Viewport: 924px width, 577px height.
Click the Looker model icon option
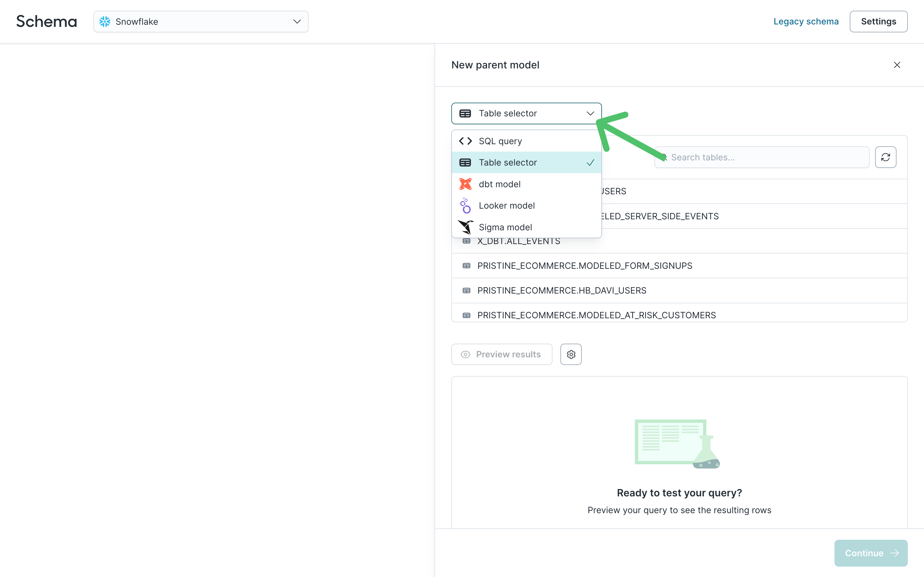(x=465, y=205)
